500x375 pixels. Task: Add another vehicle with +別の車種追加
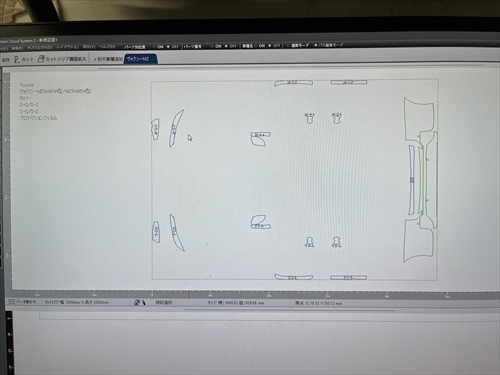click(x=107, y=59)
